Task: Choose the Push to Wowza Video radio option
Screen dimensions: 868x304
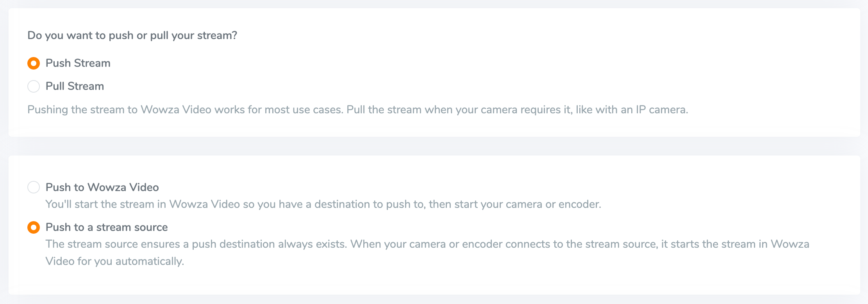Action: [x=34, y=187]
